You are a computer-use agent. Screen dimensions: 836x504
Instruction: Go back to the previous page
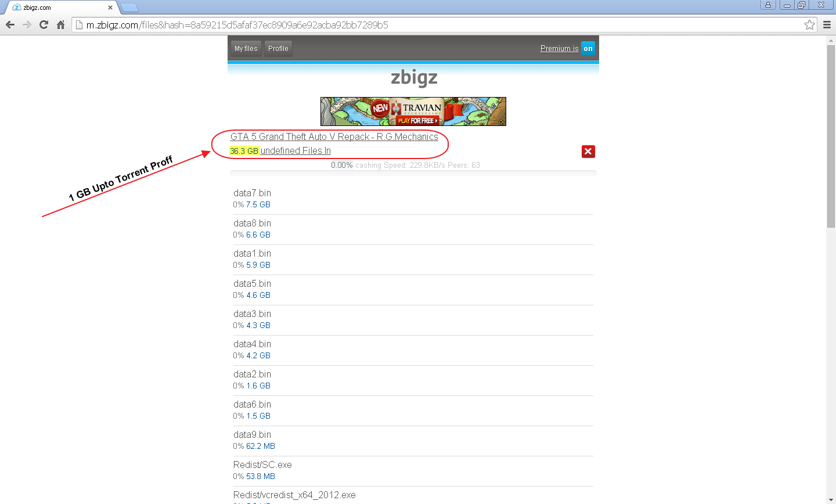pyautogui.click(x=10, y=25)
